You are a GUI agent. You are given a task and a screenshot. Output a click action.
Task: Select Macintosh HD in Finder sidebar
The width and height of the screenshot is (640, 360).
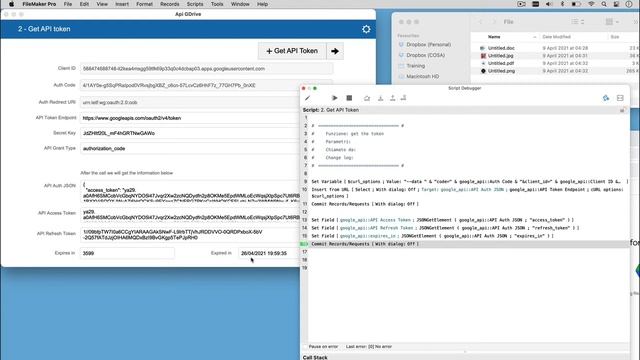tap(422, 76)
